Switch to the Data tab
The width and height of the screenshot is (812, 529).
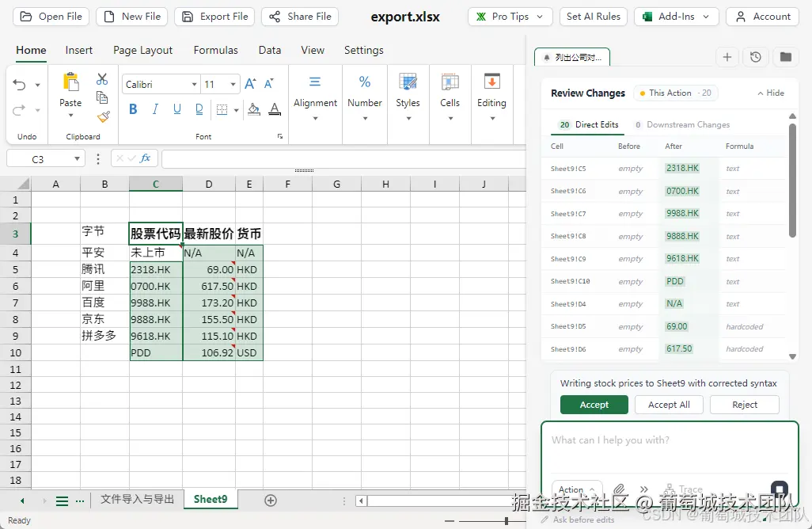point(270,50)
